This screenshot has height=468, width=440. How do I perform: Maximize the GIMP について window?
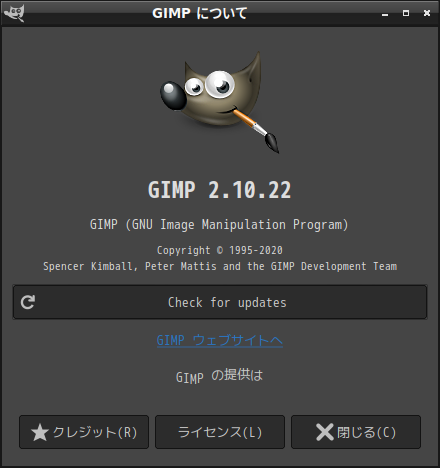[406, 13]
